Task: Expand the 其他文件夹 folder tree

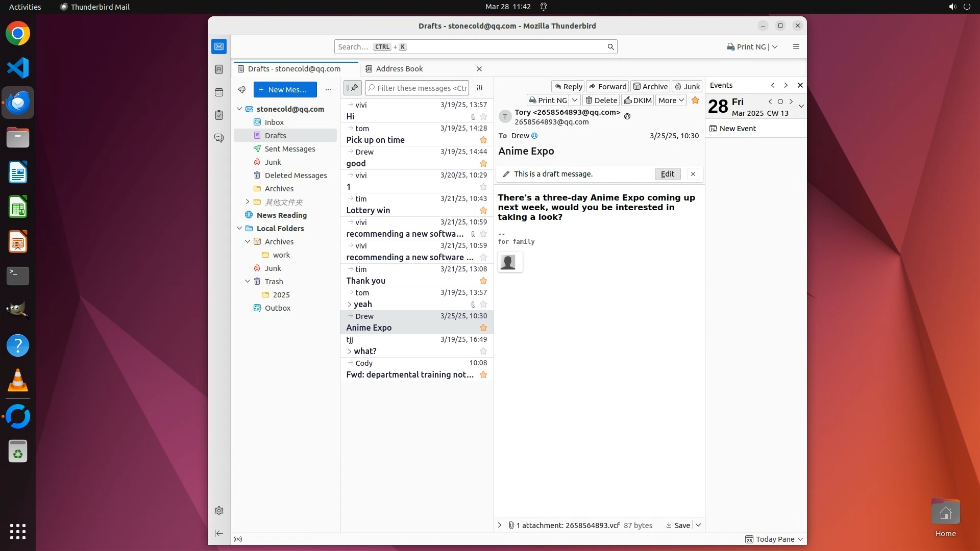Action: tap(248, 202)
